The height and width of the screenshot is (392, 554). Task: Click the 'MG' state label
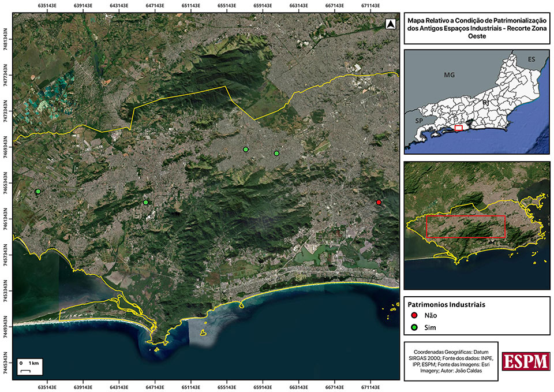tap(450, 75)
